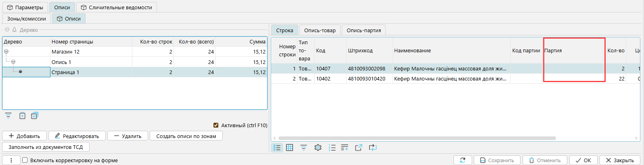Click the expand all nodes icon under tree
644x165 pixels.
pos(34,116)
